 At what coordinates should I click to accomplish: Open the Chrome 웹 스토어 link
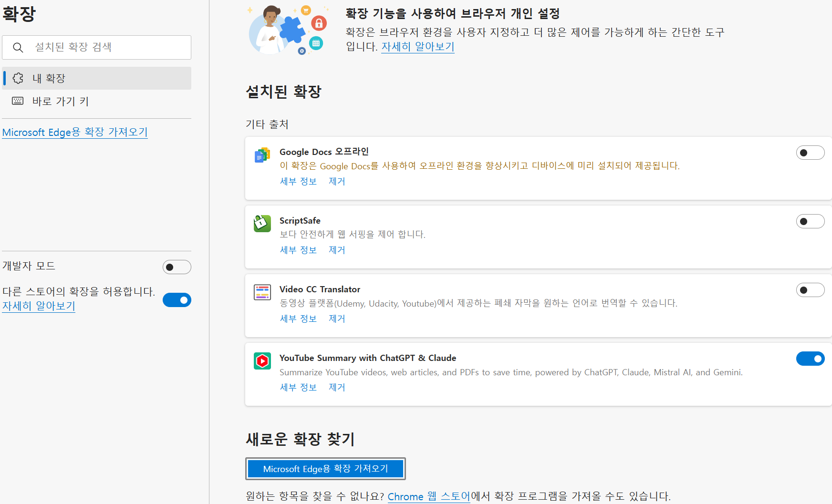pos(429,496)
